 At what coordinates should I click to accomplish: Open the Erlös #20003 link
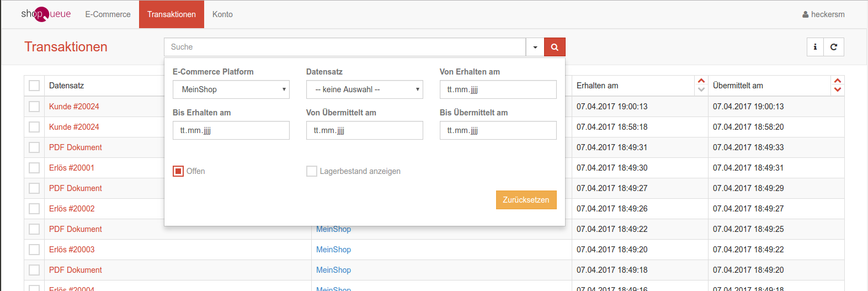click(x=72, y=250)
